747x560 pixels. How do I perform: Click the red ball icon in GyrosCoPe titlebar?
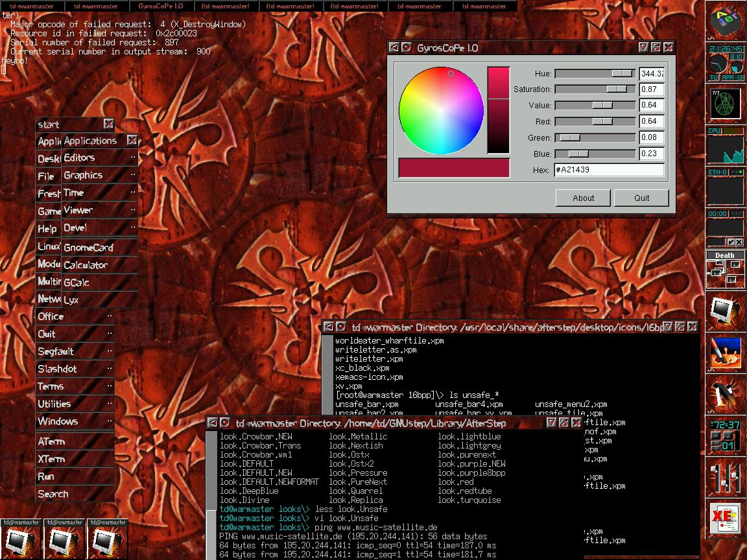pyautogui.click(x=407, y=47)
